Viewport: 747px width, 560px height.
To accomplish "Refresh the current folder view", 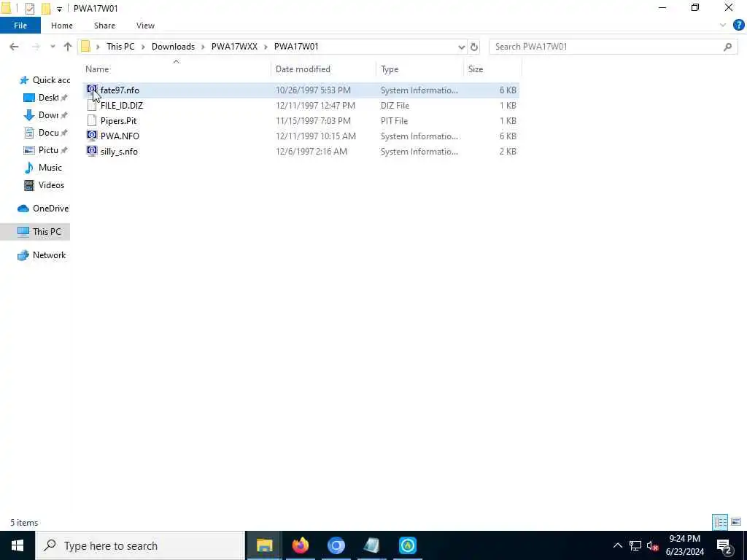I will point(474,47).
